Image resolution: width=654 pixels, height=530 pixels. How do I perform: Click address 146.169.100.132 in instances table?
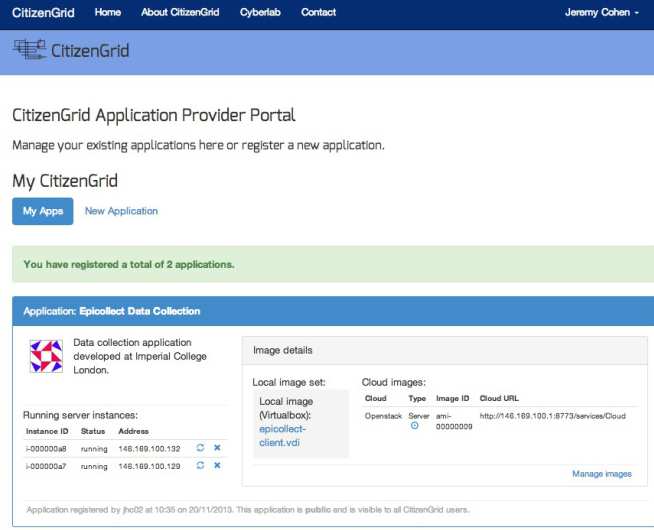coord(149,449)
